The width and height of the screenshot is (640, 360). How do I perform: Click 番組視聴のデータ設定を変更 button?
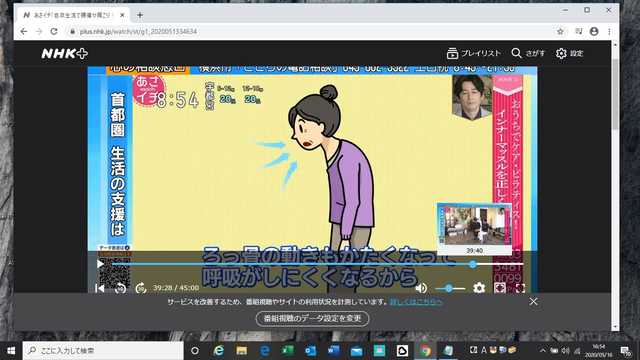[312, 318]
